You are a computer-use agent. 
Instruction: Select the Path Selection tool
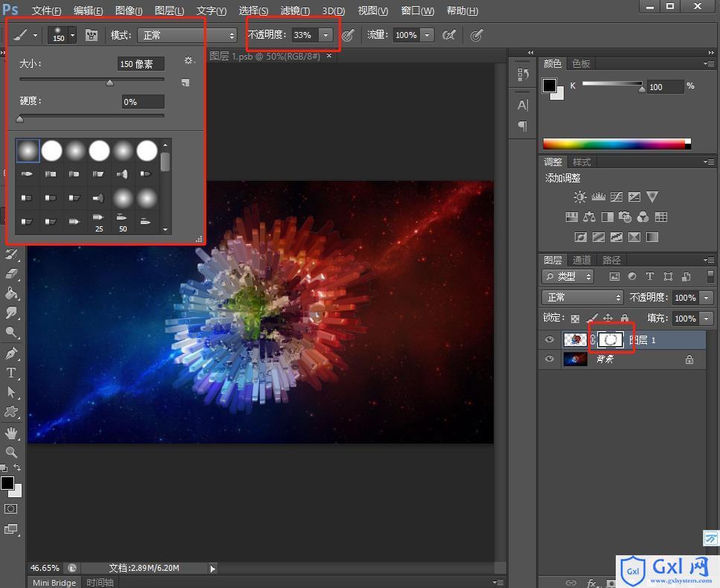click(11, 392)
